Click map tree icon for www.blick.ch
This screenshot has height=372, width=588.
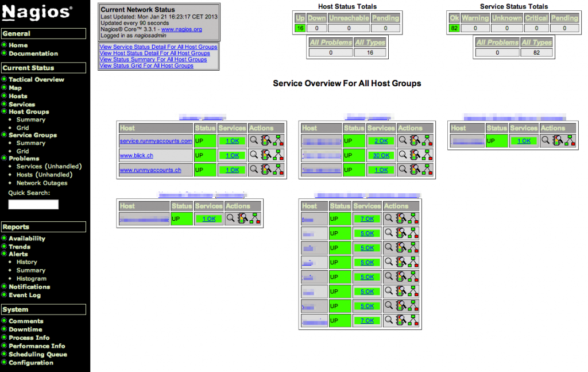click(278, 155)
